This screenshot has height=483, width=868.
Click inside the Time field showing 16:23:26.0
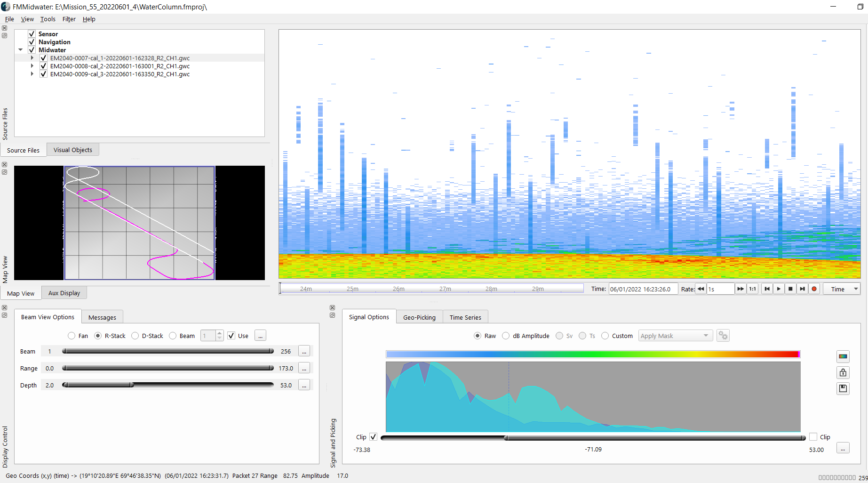coord(643,289)
